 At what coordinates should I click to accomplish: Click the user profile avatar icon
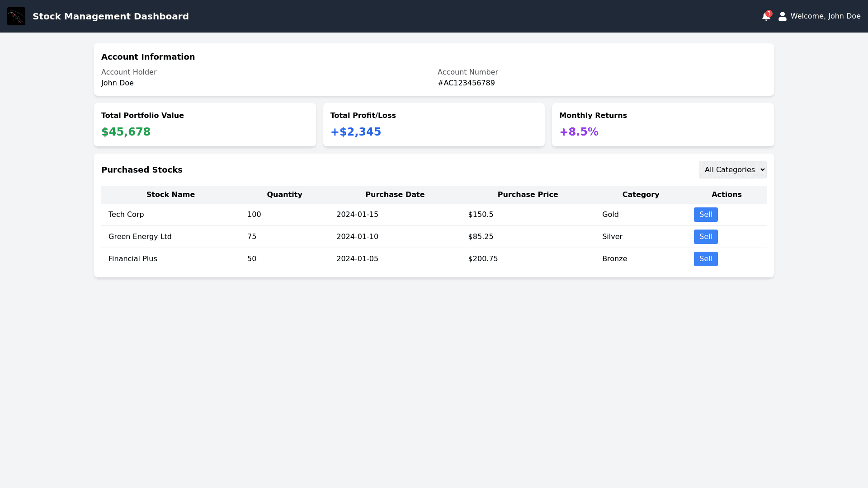pyautogui.click(x=783, y=16)
